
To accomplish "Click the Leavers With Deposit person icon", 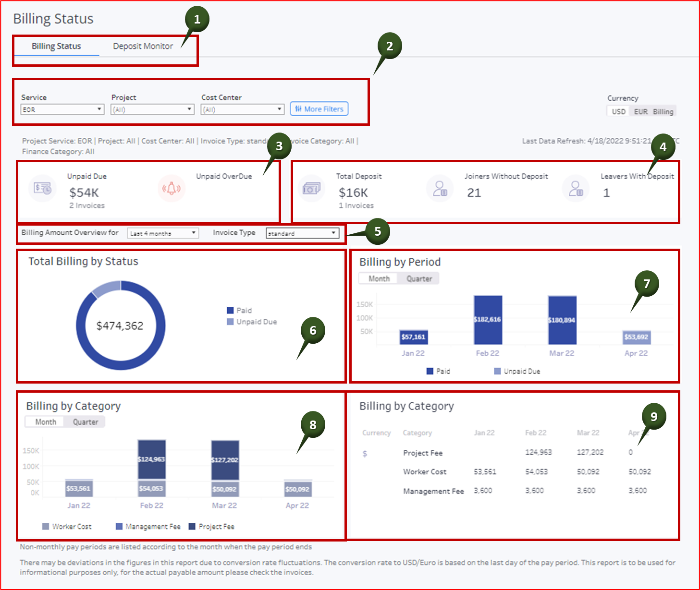I will 576,188.
